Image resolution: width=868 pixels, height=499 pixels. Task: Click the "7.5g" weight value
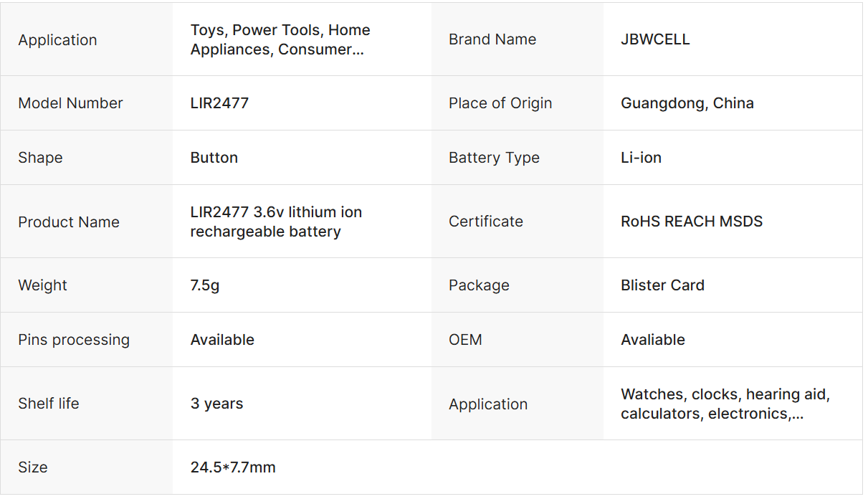point(205,285)
